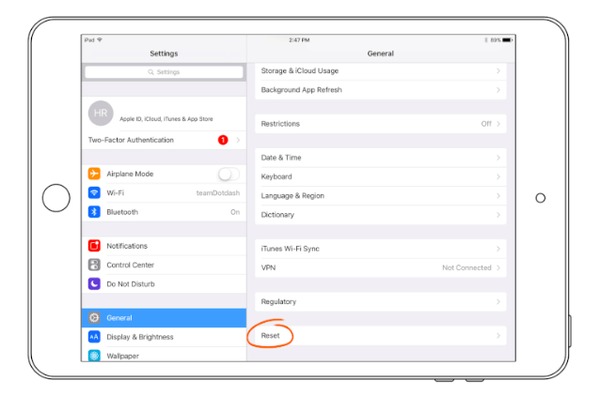
Task: Open Two-Factor Authentication chevron
Action: [x=238, y=140]
